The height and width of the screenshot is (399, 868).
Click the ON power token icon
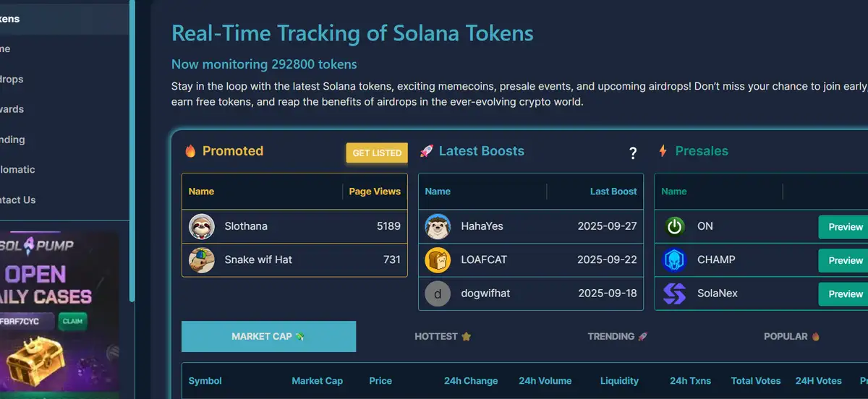(674, 226)
